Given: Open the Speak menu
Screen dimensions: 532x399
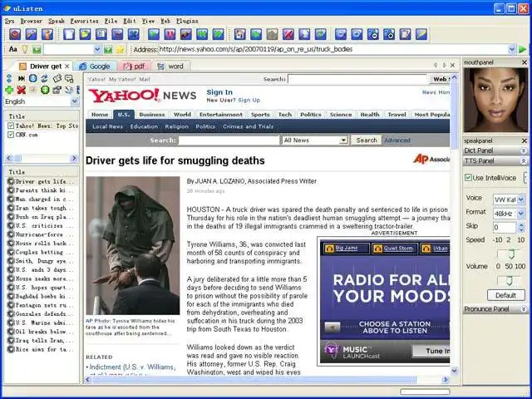Looking at the screenshot, I should click(x=57, y=21).
